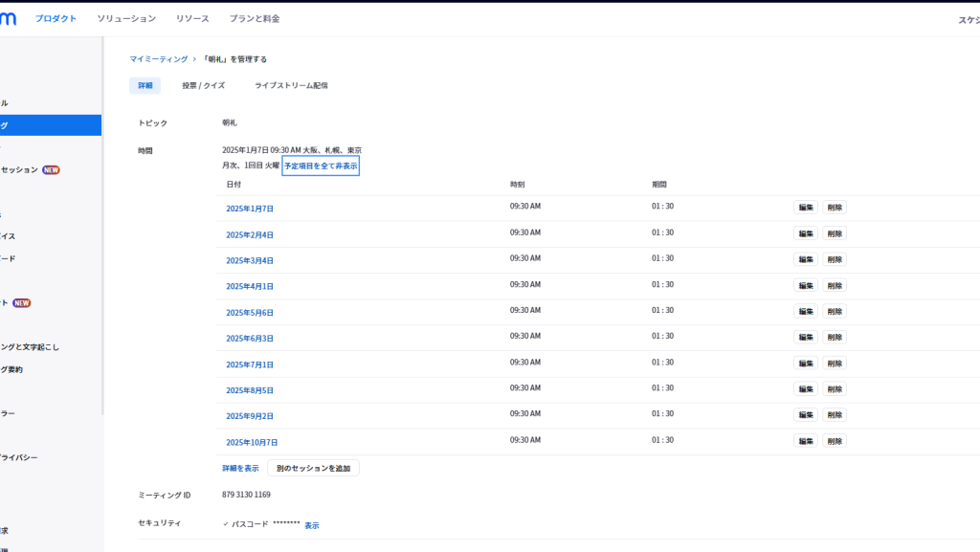Open the プロダクト menu

click(56, 19)
